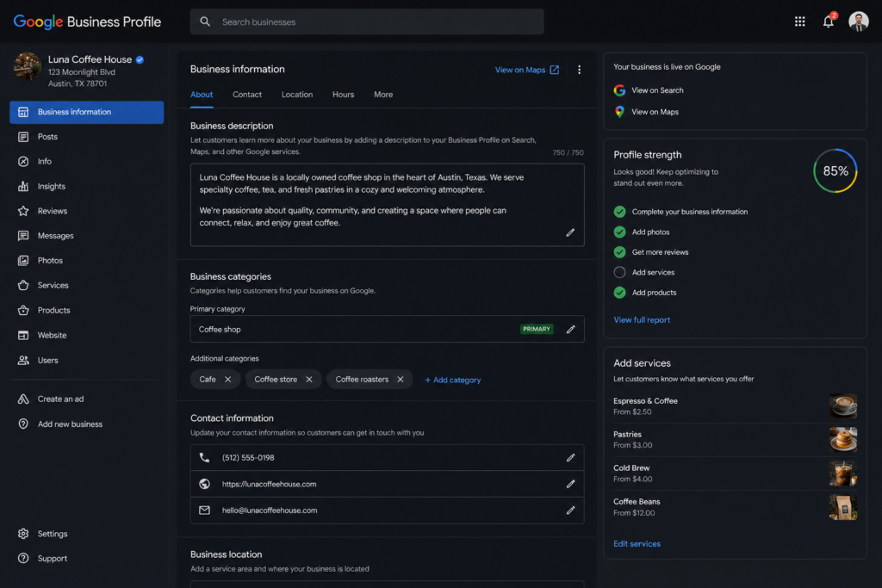Image resolution: width=882 pixels, height=588 pixels.
Task: Select Create an ad
Action: click(87, 399)
